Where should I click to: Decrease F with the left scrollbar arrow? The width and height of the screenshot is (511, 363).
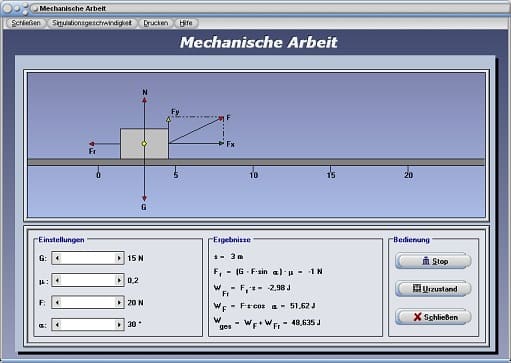(57, 302)
